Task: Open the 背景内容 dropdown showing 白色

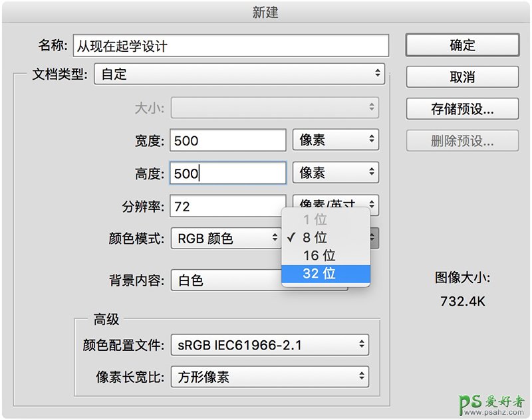Action: click(x=225, y=280)
